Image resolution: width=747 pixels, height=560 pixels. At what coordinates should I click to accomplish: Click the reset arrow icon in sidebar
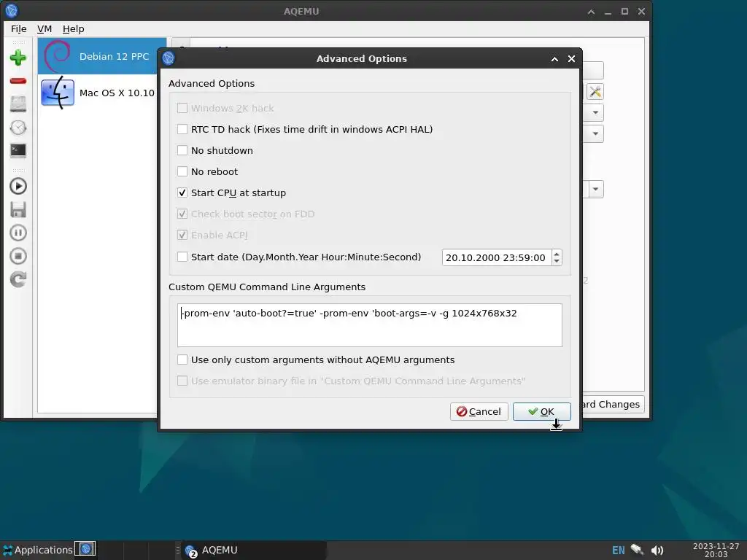18,279
